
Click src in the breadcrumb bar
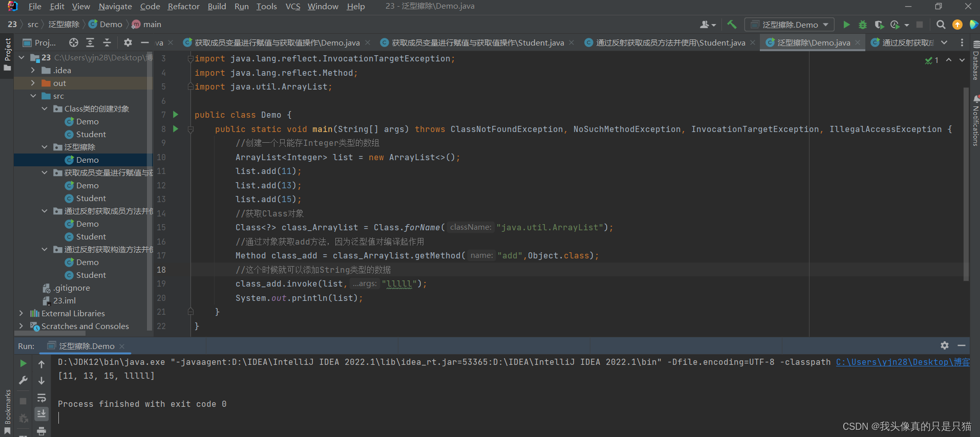pos(33,24)
